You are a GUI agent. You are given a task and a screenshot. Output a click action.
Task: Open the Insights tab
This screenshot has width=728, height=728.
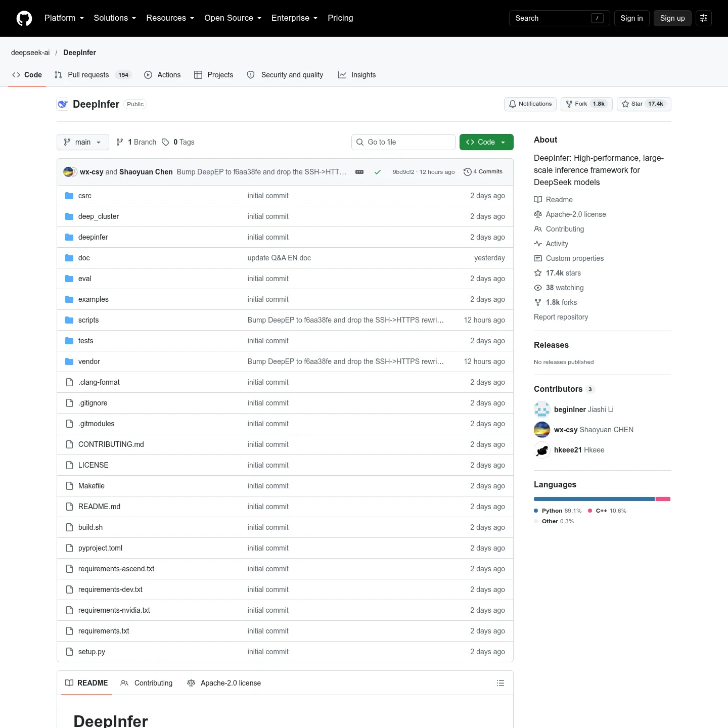[357, 75]
